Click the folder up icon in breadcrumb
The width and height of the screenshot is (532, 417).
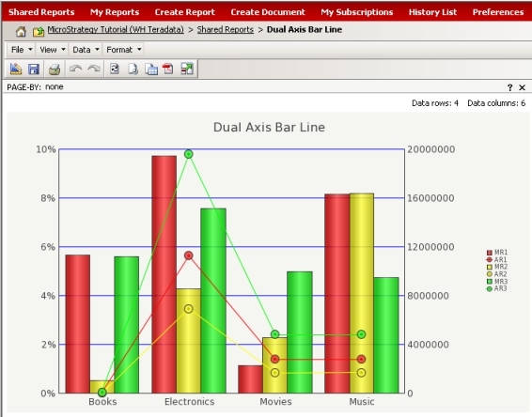tap(39, 32)
